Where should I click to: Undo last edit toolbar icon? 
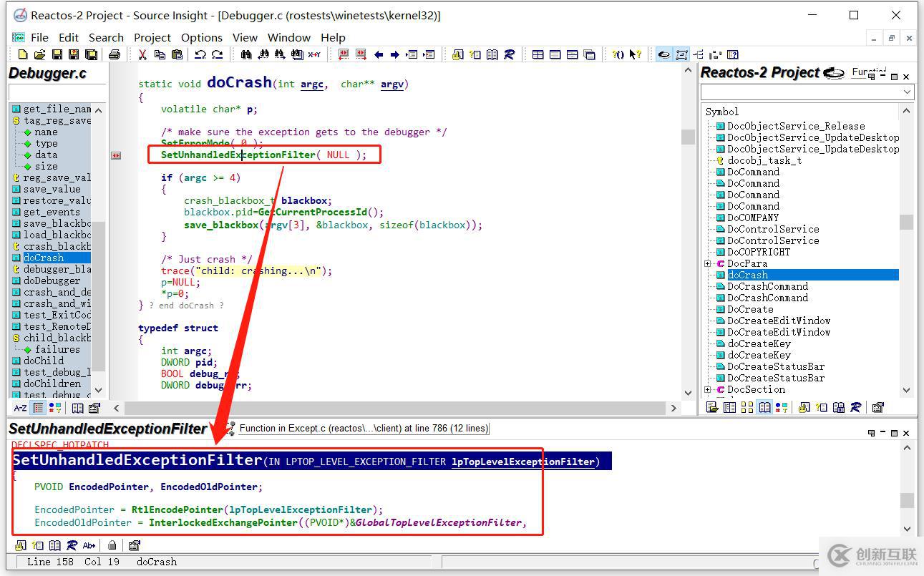200,54
